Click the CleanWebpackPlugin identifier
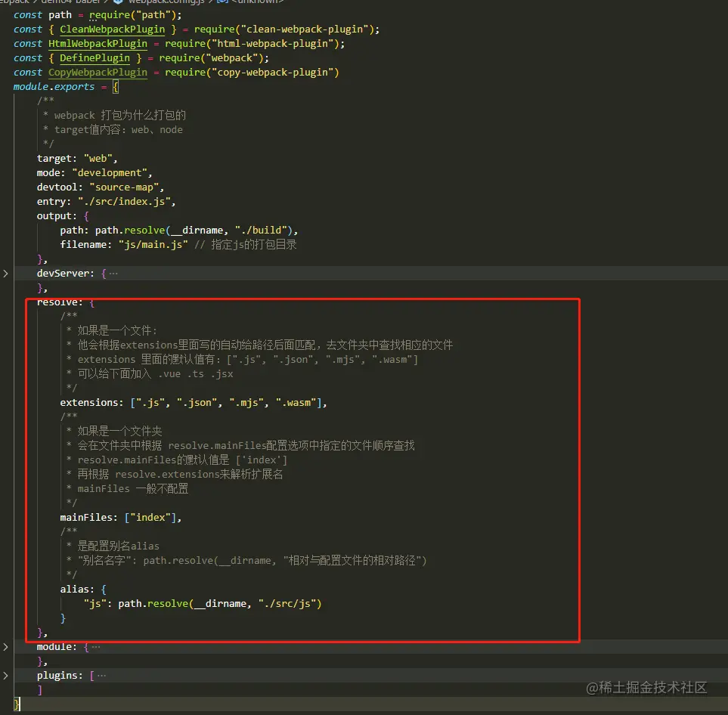The image size is (728, 715). pos(113,29)
